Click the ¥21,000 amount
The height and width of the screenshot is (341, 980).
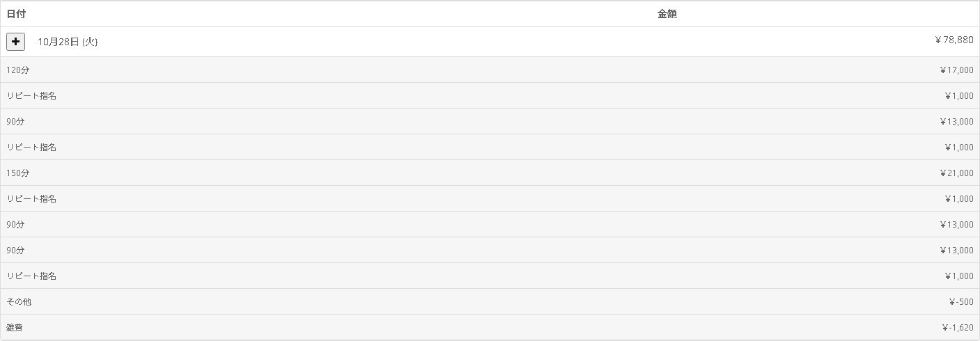pyautogui.click(x=956, y=173)
